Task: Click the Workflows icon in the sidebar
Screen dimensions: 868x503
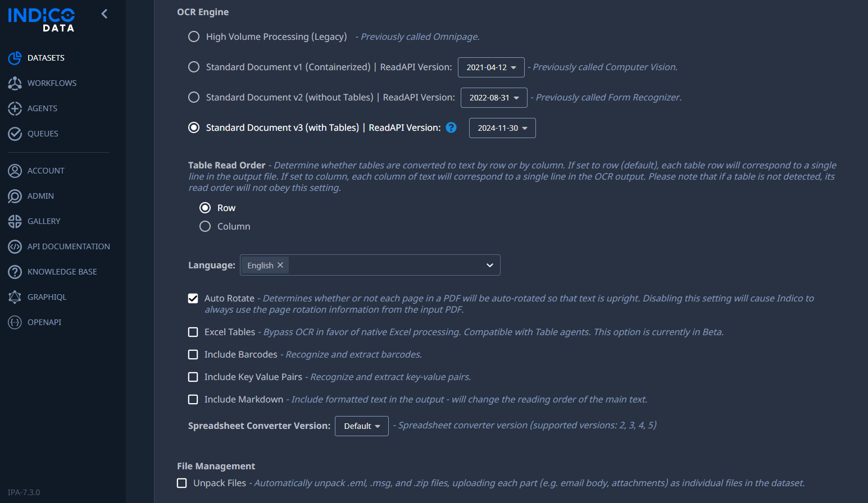Action: click(15, 83)
